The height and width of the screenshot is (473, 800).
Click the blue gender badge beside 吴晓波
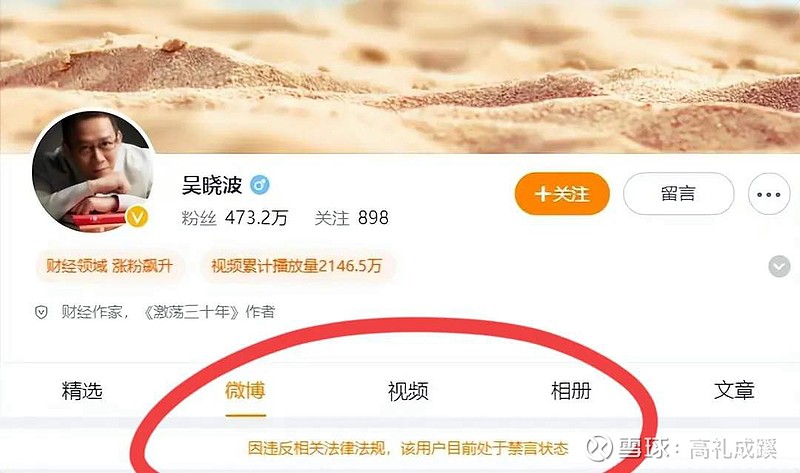click(260, 185)
